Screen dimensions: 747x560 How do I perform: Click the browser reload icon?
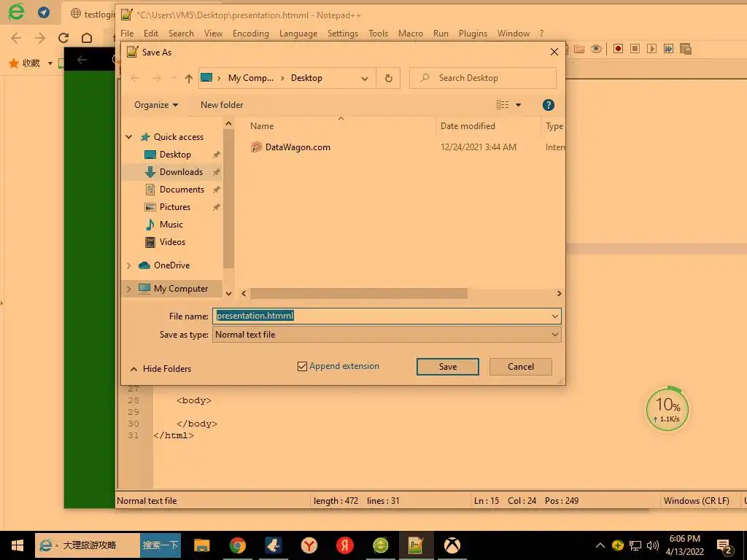click(x=63, y=38)
